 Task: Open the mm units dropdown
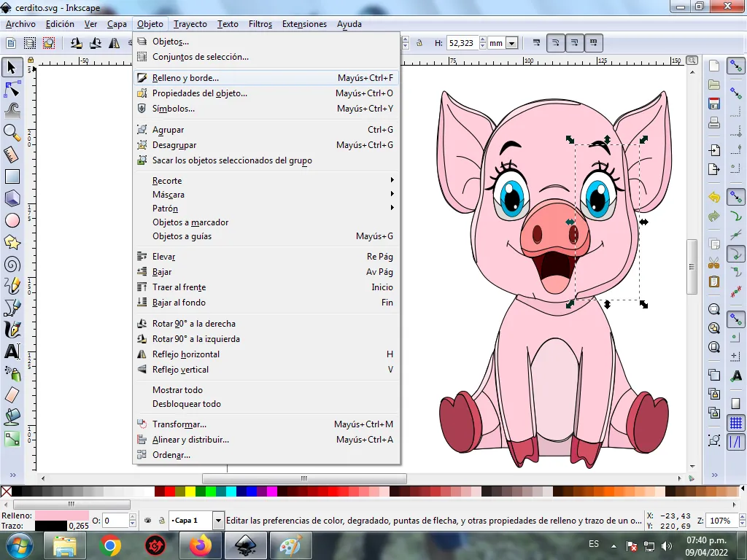(x=511, y=43)
